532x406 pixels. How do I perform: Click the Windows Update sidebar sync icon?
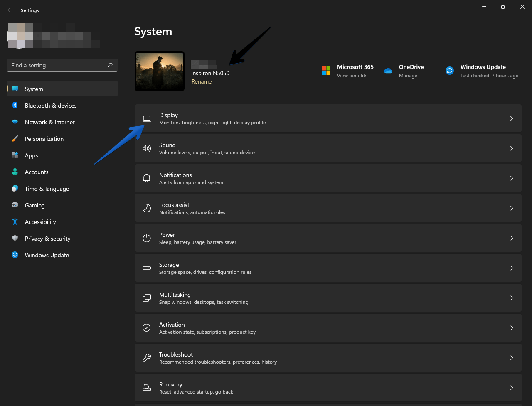click(x=15, y=255)
